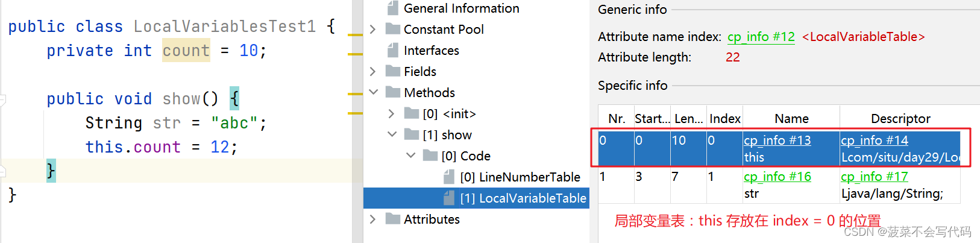Click the LocalVariableTable file icon
980x243 pixels.
(448, 198)
